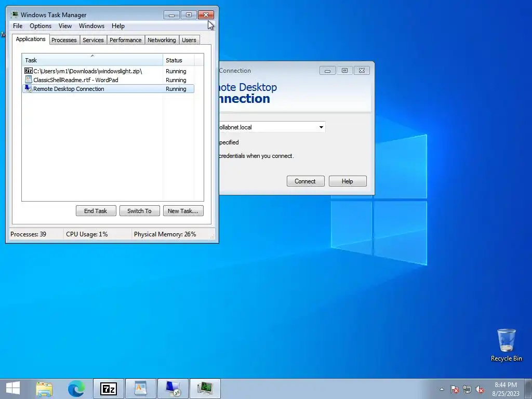Switch to Remote Desktop Connection taskbar button
The height and width of the screenshot is (399, 532).
(x=172, y=389)
